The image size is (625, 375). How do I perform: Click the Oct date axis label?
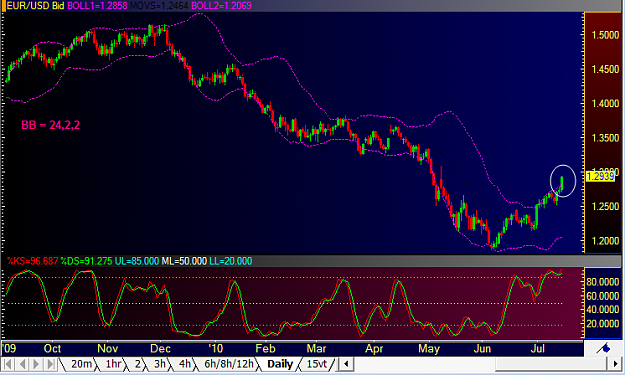click(x=52, y=349)
